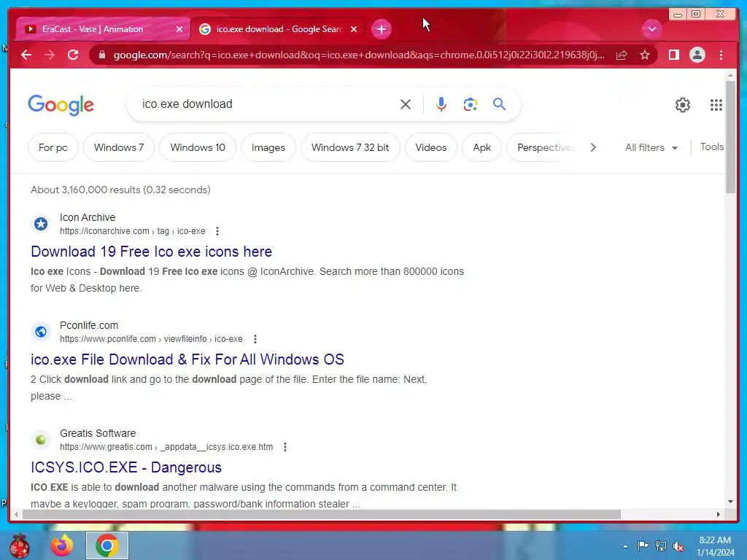Open more options for Pconlife result
Viewport: 747px width, 560px height.
(255, 339)
